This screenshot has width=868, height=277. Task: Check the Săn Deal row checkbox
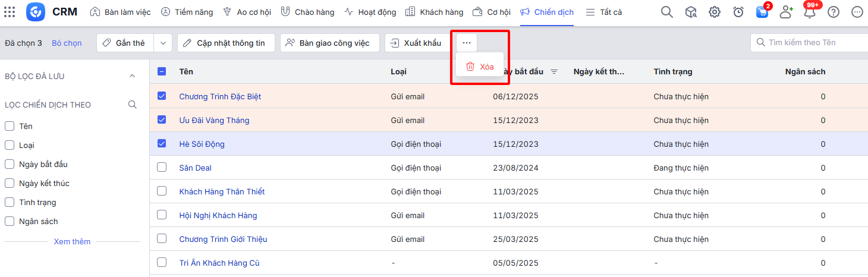point(162,168)
